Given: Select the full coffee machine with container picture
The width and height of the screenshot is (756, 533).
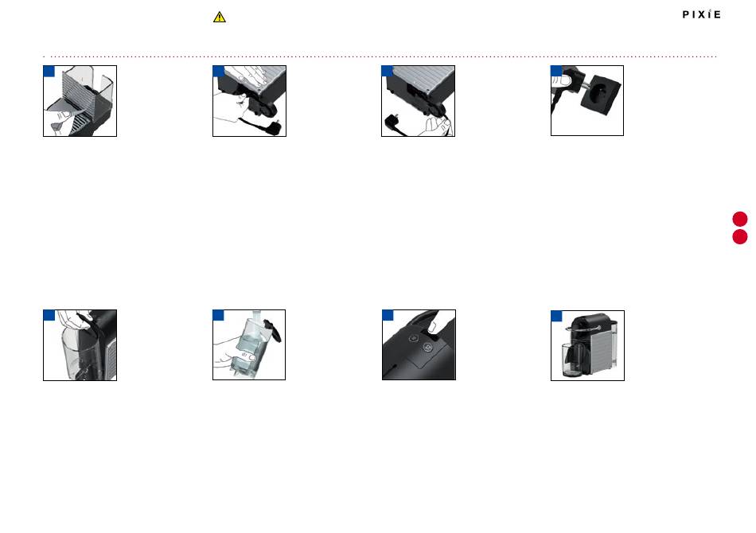Looking at the screenshot, I should pyautogui.click(x=587, y=345).
